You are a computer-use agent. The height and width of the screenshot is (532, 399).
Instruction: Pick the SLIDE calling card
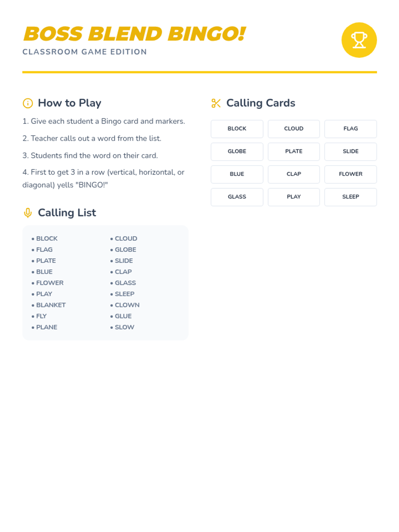350,151
